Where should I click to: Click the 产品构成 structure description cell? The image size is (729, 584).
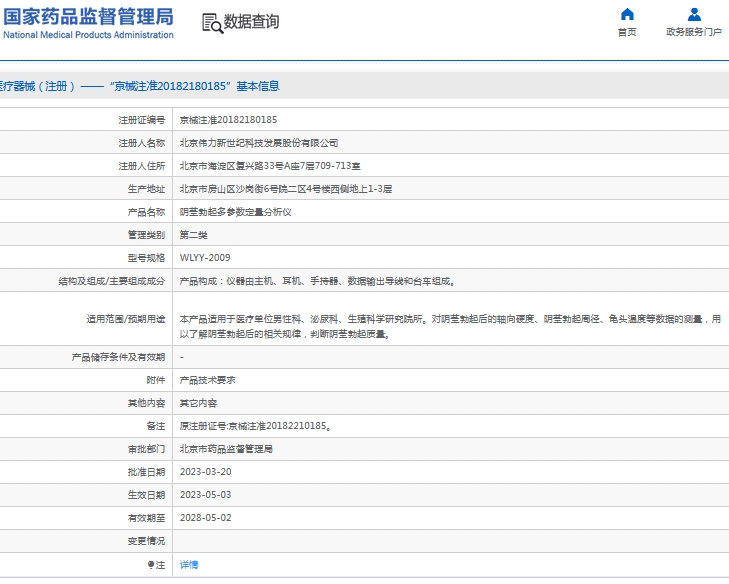pyautogui.click(x=318, y=281)
